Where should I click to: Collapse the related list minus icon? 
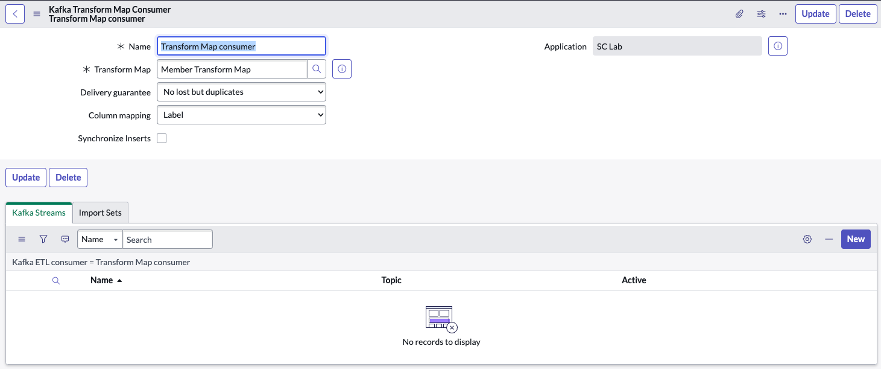829,240
